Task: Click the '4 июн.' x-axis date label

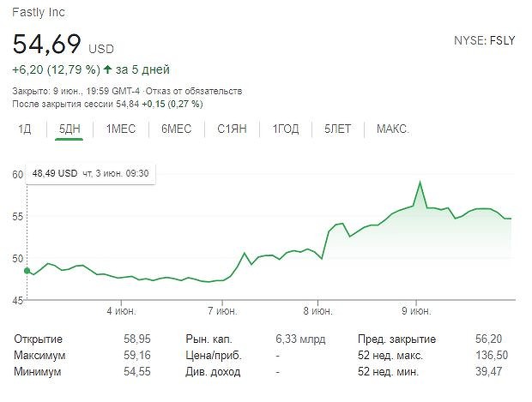Action: (x=121, y=311)
